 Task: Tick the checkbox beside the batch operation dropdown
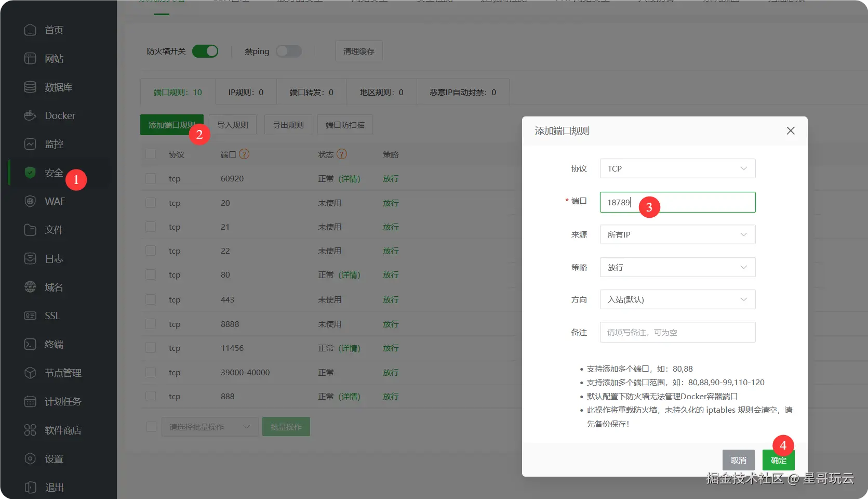click(151, 427)
